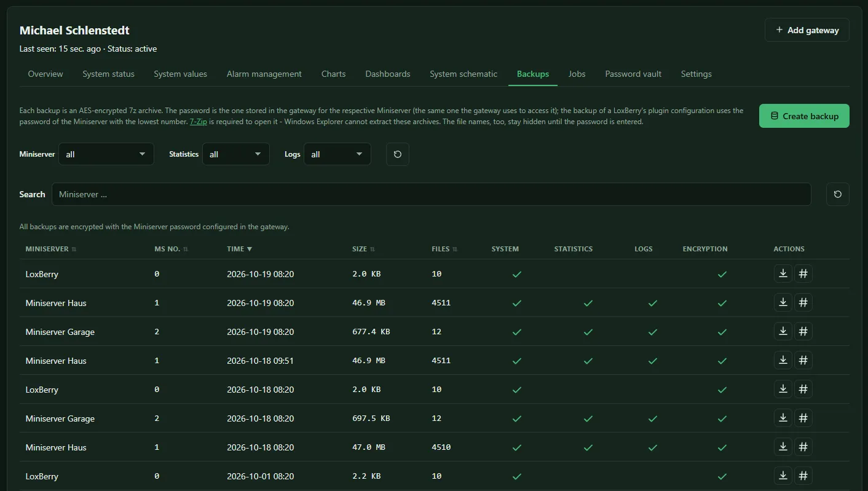868x491 pixels.
Task: Expand the Statistics filter dropdown
Action: (x=236, y=154)
